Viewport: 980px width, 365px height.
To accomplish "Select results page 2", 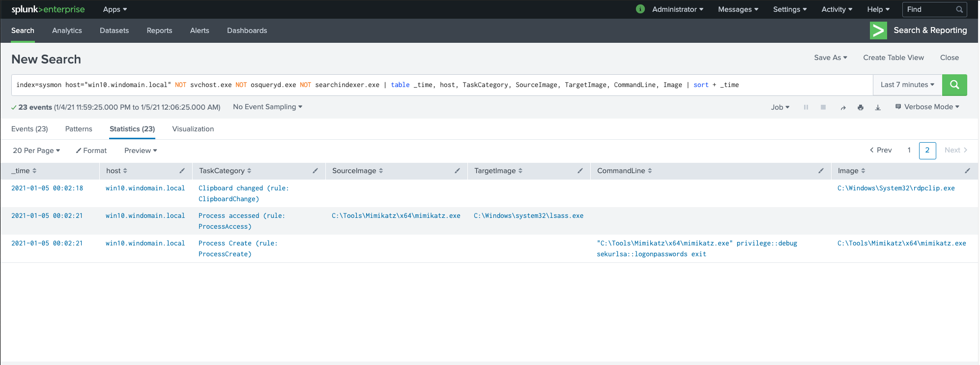I will (927, 150).
